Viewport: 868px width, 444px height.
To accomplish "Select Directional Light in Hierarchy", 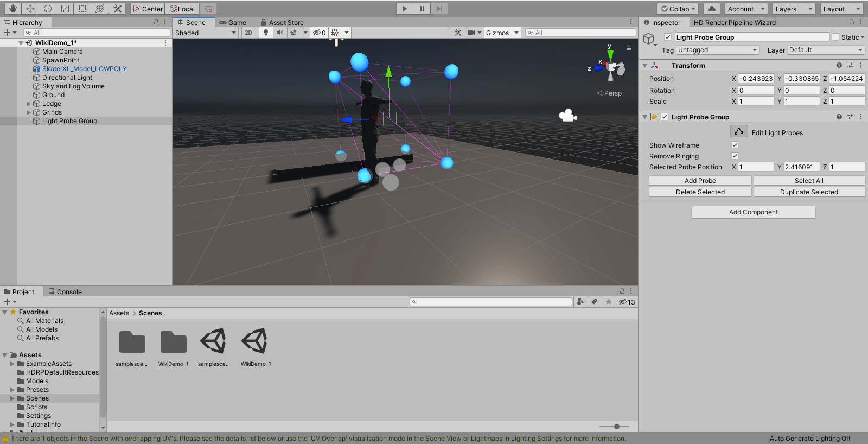I will tap(67, 78).
